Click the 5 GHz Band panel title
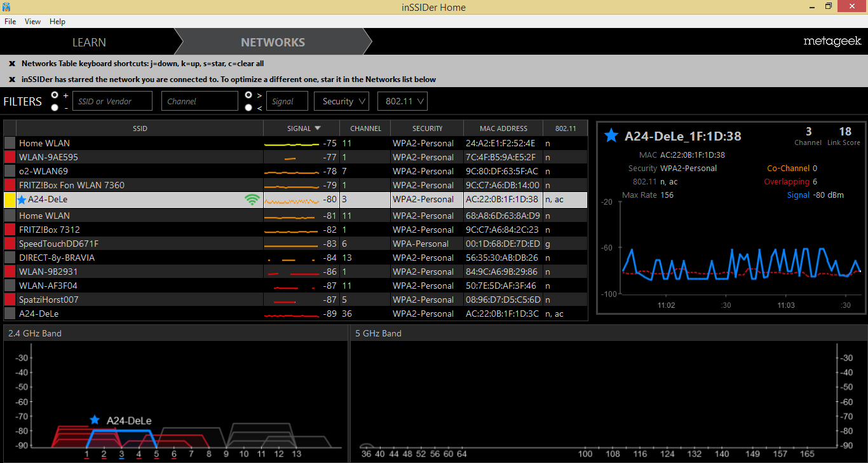This screenshot has width=868, height=463. (x=378, y=333)
